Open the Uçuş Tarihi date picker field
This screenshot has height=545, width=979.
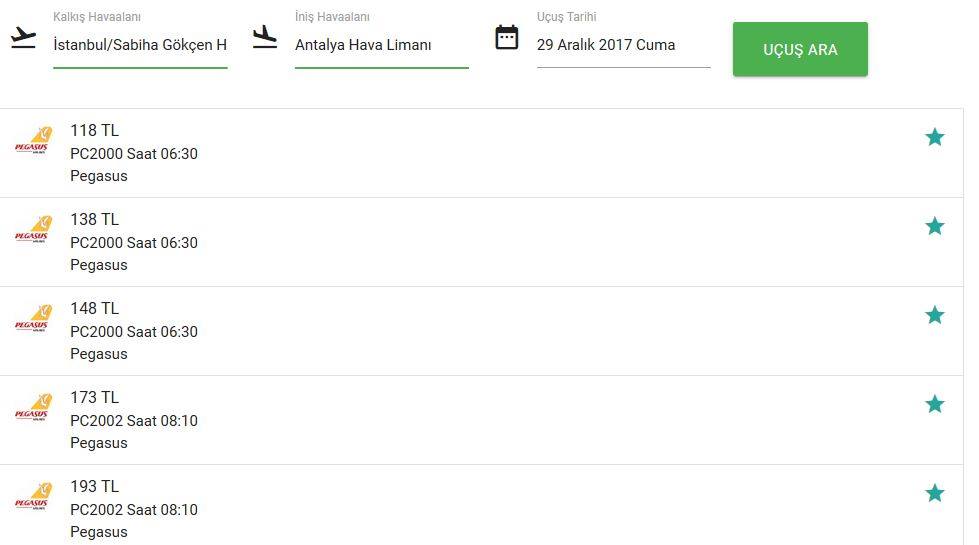tap(623, 45)
